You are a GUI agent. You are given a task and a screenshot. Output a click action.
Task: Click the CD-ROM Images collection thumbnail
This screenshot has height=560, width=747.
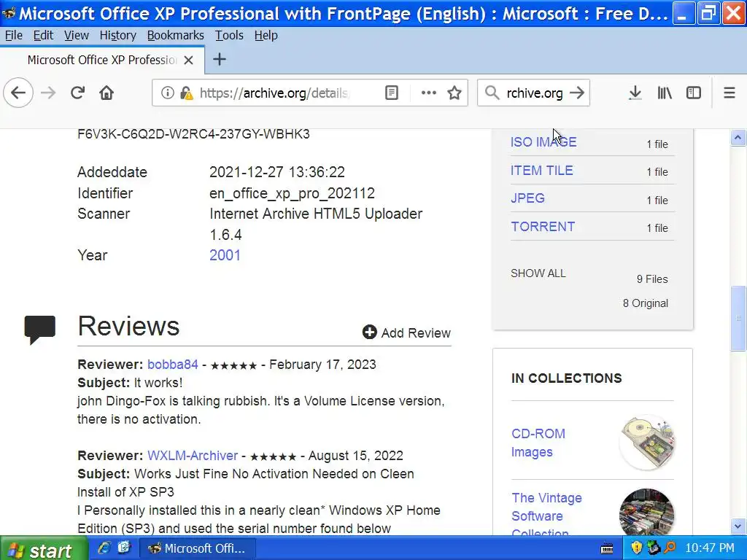[647, 443]
